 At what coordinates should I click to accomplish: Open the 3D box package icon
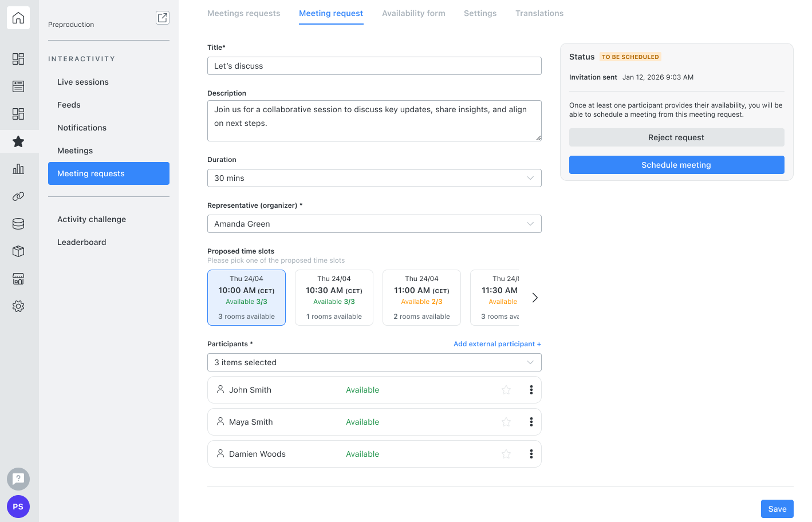coord(18,251)
